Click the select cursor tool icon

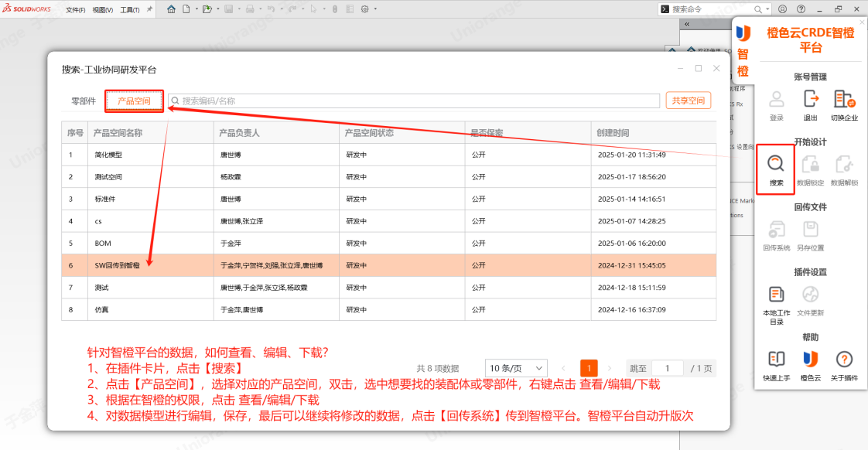[313, 9]
